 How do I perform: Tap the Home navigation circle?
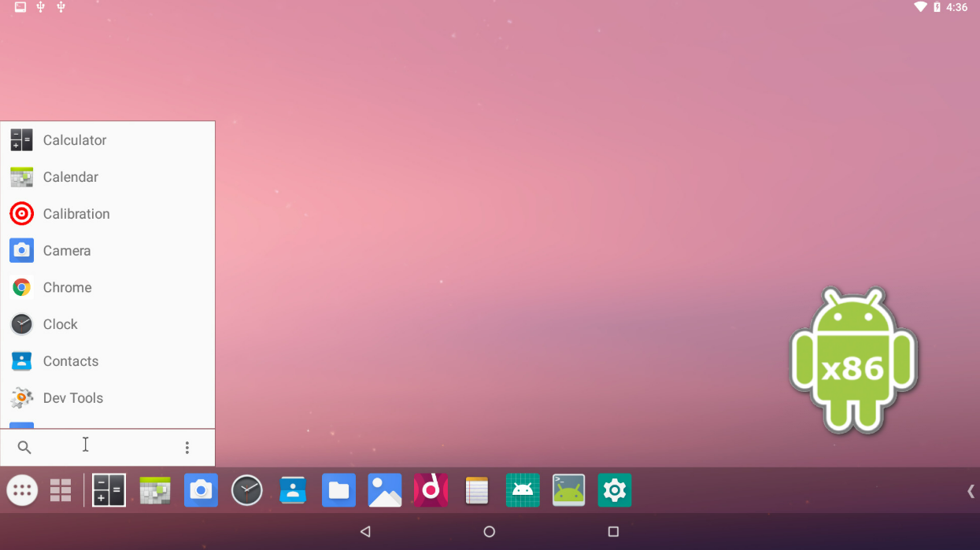click(489, 532)
